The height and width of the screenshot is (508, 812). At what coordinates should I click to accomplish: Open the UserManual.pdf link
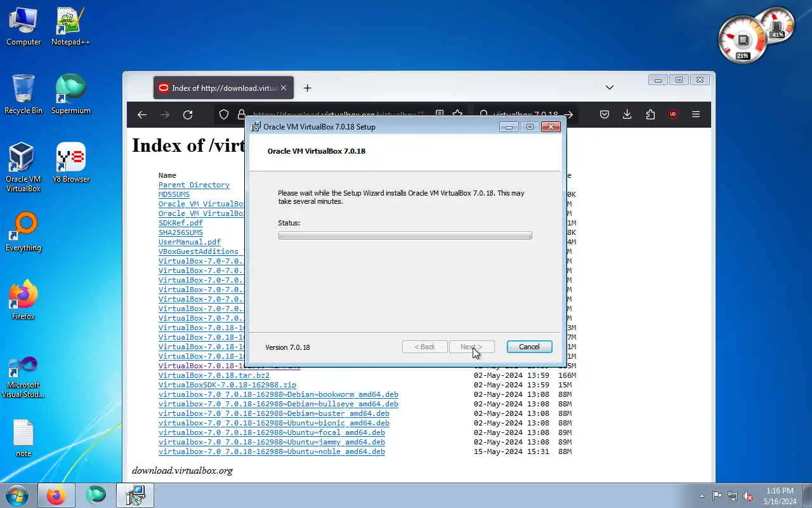tap(190, 242)
